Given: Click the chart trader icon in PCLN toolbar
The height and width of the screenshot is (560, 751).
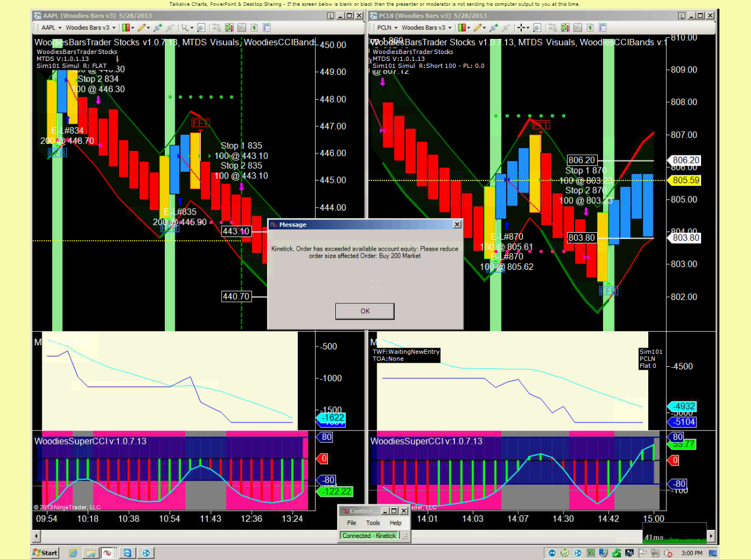Looking at the screenshot, I should click(x=553, y=27).
